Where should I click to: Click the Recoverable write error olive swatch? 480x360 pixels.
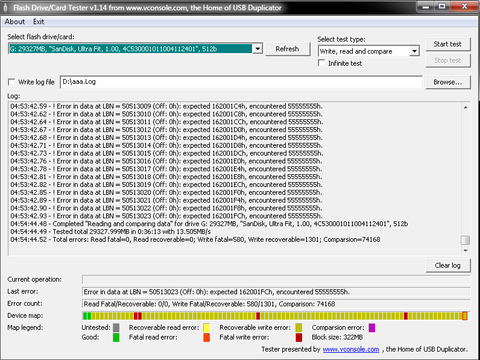coord(299,328)
